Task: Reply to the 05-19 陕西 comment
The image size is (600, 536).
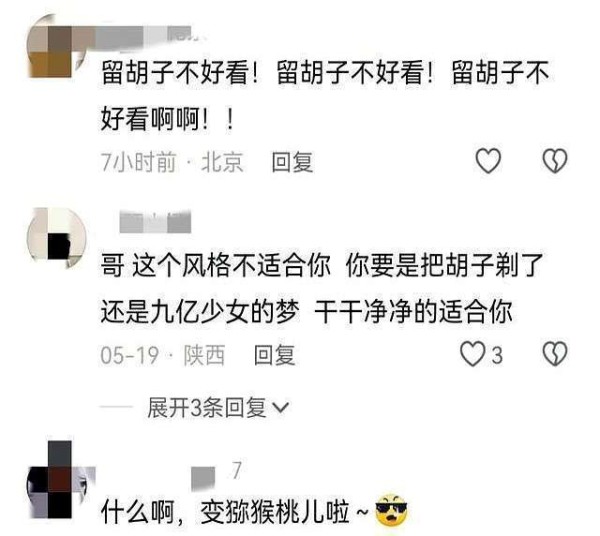Action: (x=275, y=355)
